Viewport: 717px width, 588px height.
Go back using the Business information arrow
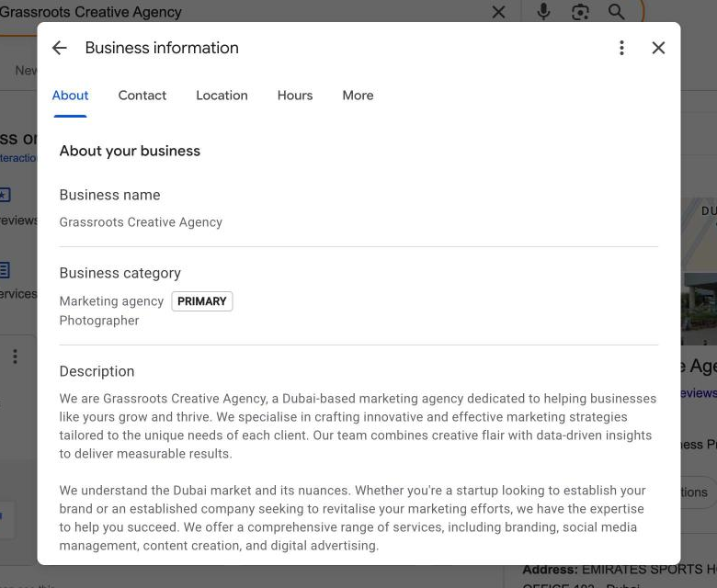60,48
